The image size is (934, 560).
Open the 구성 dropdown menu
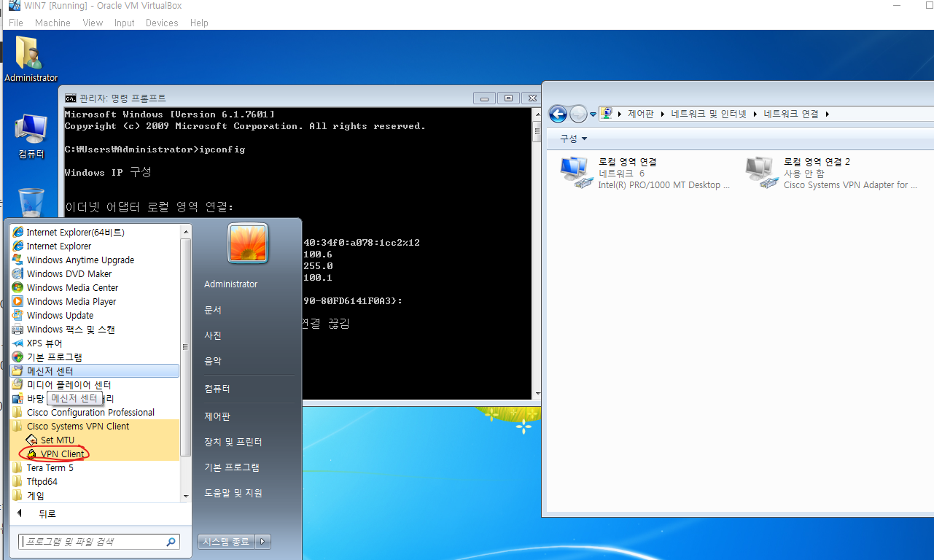(573, 138)
